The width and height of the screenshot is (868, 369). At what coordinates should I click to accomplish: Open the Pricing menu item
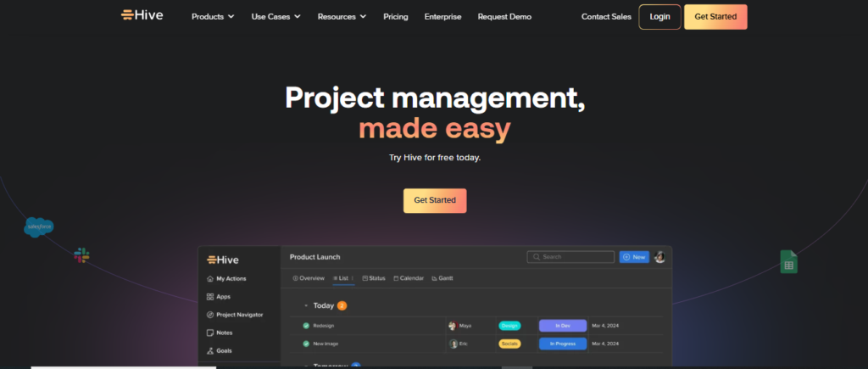396,17
